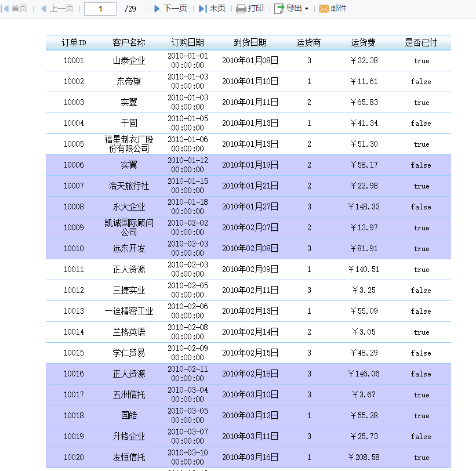Select the 客户名称 column header
Viewport: 476px width, 471px height.
click(x=129, y=42)
